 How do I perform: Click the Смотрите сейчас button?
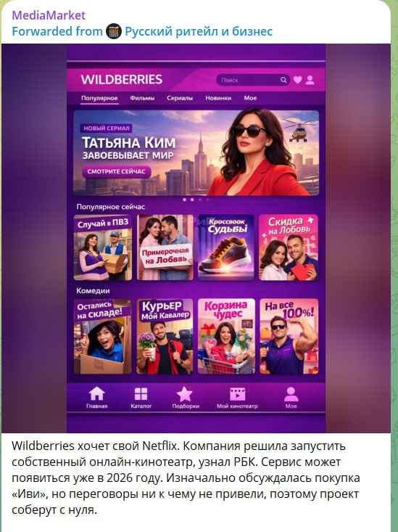pos(116,172)
